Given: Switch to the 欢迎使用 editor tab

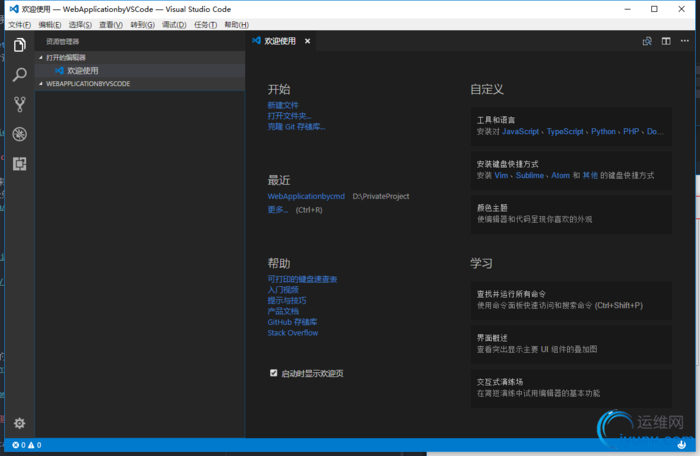Looking at the screenshot, I should pyautogui.click(x=280, y=41).
